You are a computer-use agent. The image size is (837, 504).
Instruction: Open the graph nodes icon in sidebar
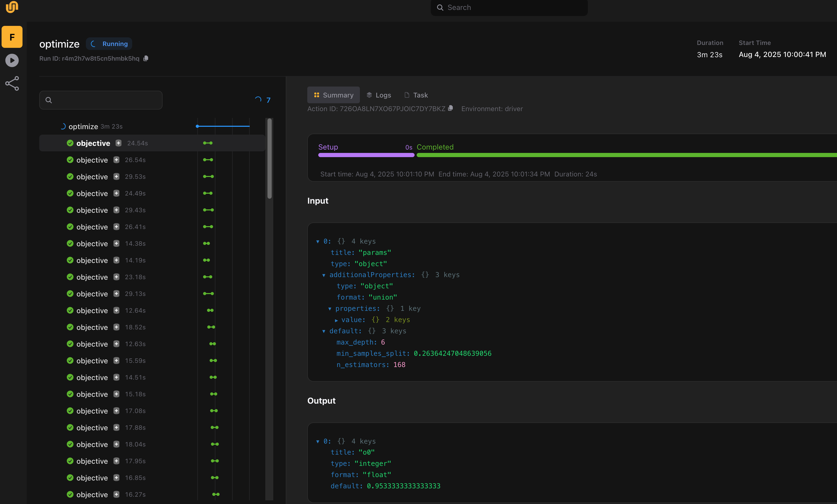[12, 83]
